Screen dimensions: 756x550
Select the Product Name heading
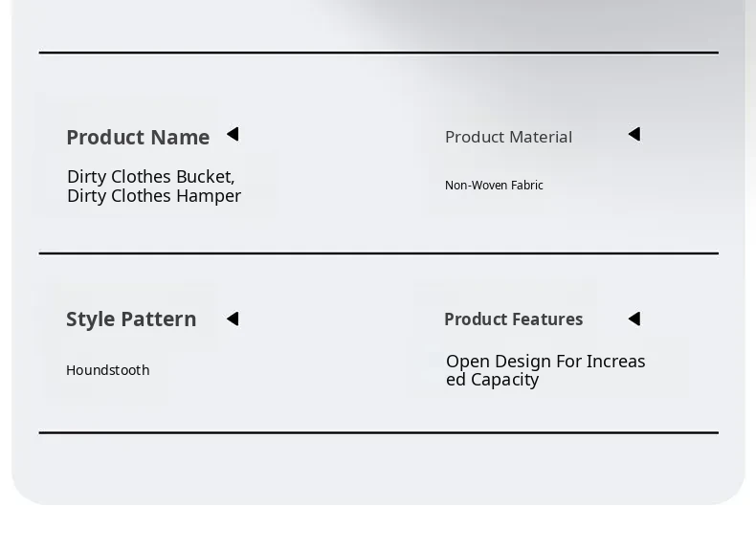138,138
